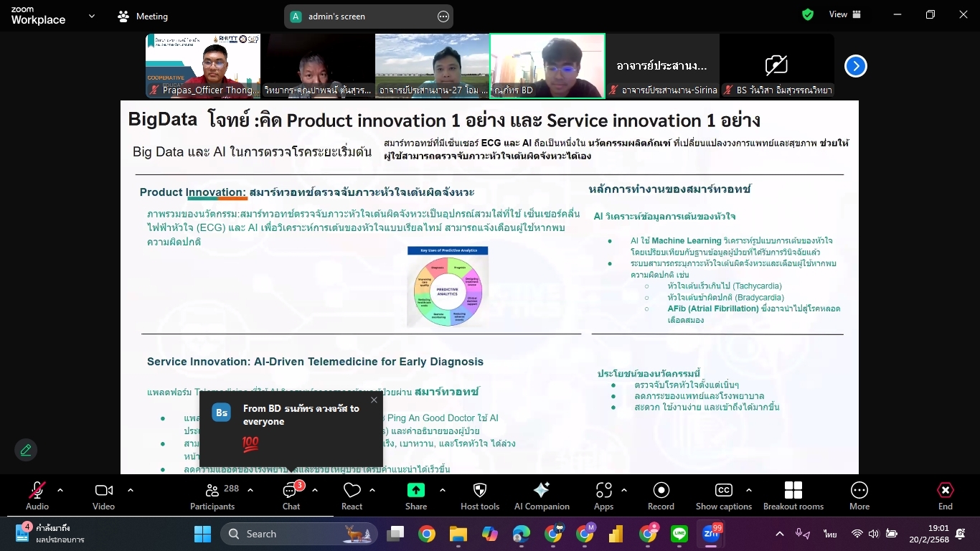Click the Zoom Workplace logo

point(38,16)
